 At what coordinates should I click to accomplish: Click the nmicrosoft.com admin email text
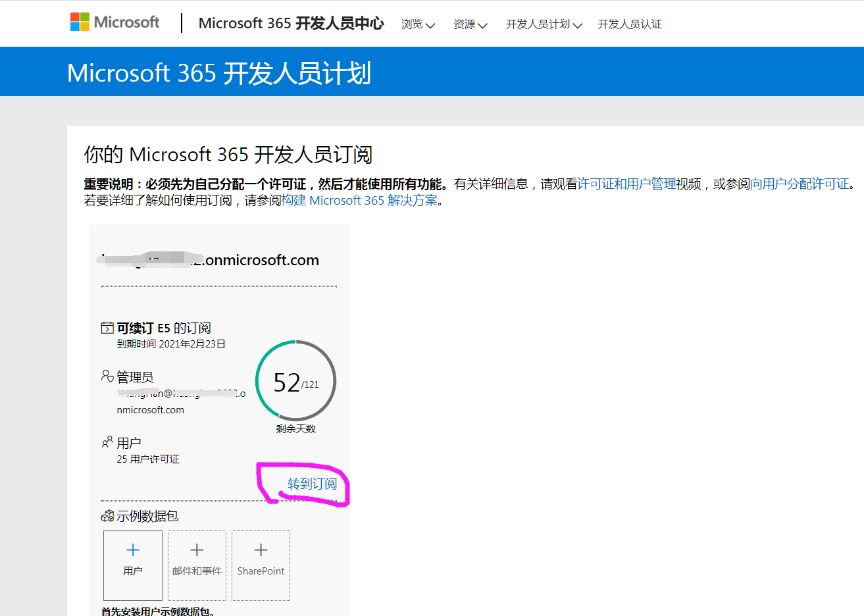pyautogui.click(x=151, y=410)
